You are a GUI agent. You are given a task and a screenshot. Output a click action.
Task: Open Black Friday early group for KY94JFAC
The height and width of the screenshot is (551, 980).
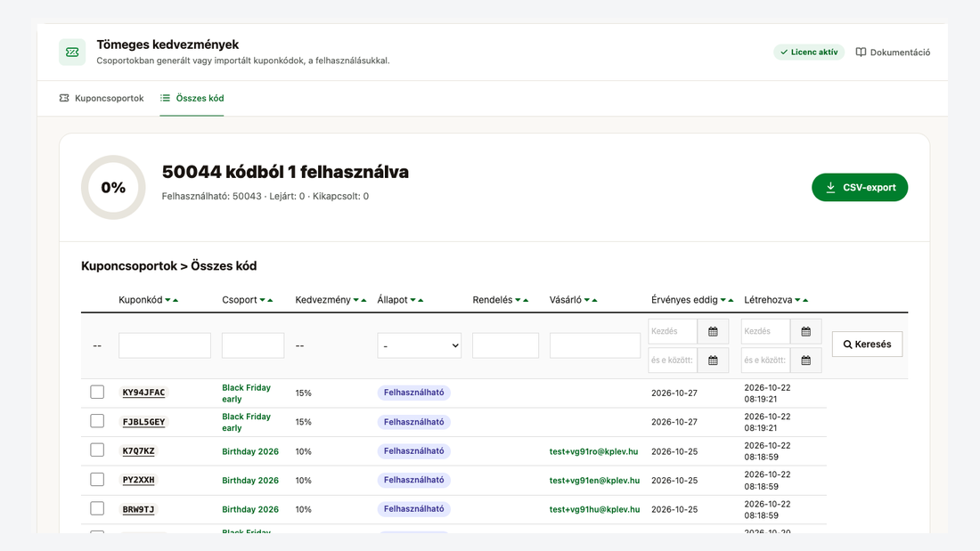[246, 393]
